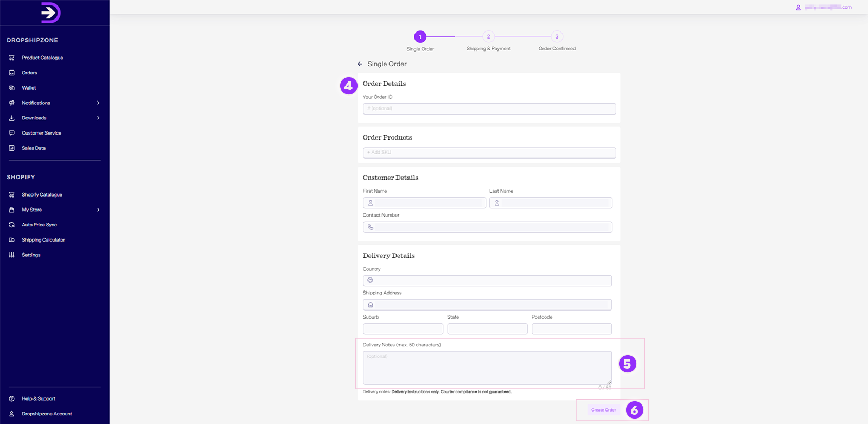Click the back arrow beside Single Order
Screen dimensions: 868x424
(x=360, y=64)
